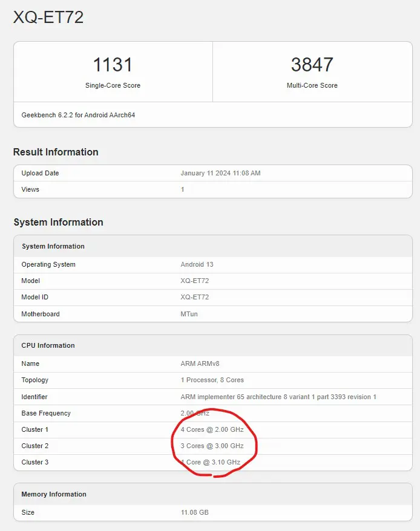
Task: Click the Single-Core Score label
Action: point(113,85)
